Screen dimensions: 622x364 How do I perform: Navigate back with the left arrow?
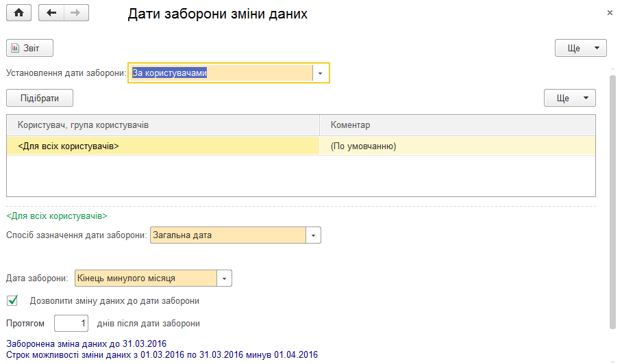[x=51, y=13]
